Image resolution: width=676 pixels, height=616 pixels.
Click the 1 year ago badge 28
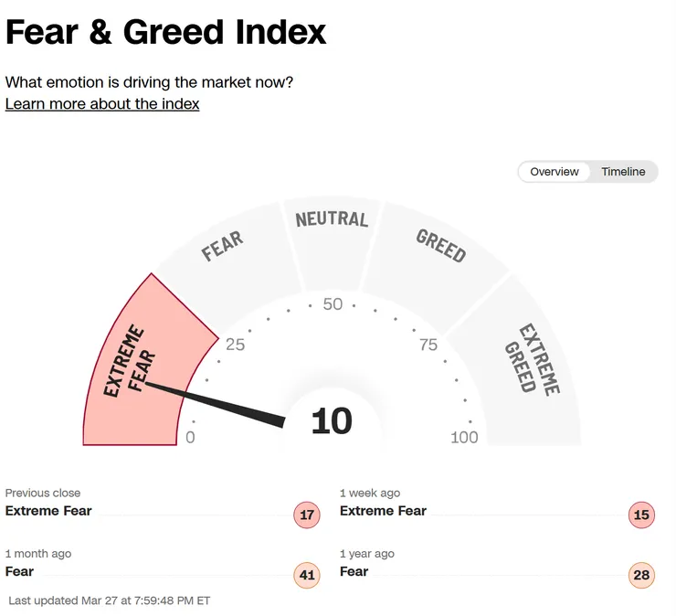(641, 575)
